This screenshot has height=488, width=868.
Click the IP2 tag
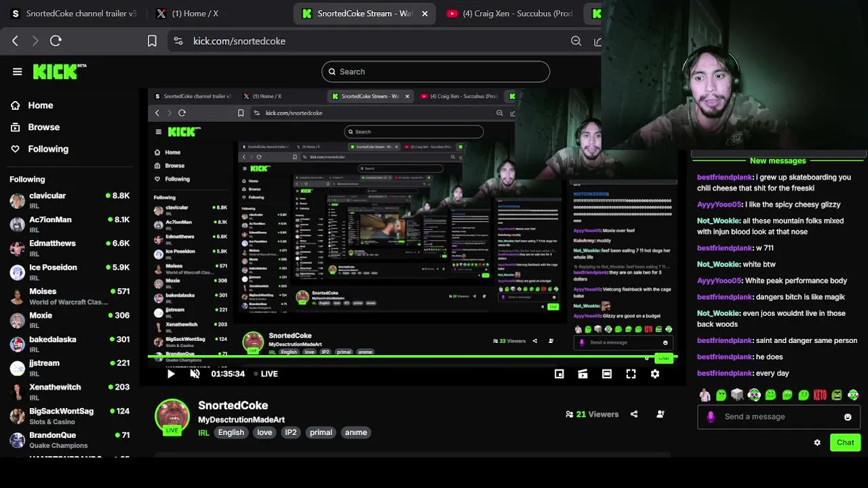290,432
